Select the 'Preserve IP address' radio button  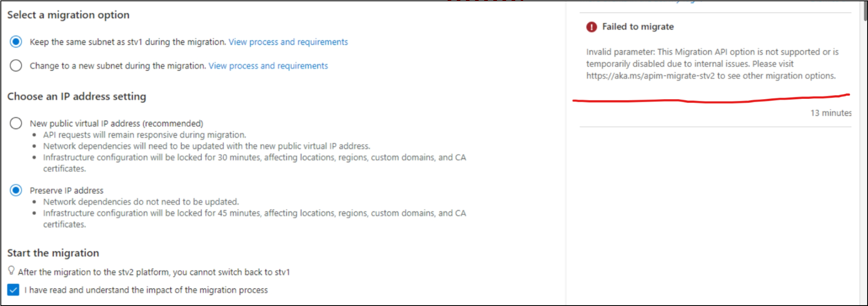16,190
